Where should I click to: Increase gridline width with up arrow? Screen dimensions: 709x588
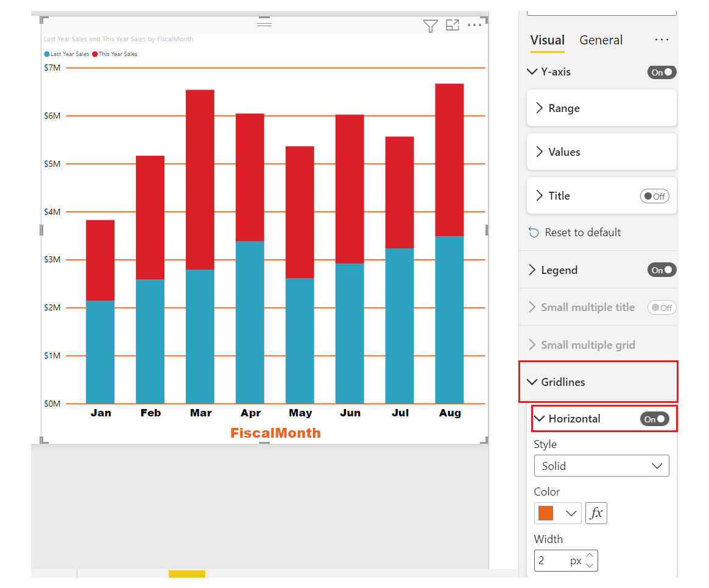(590, 556)
